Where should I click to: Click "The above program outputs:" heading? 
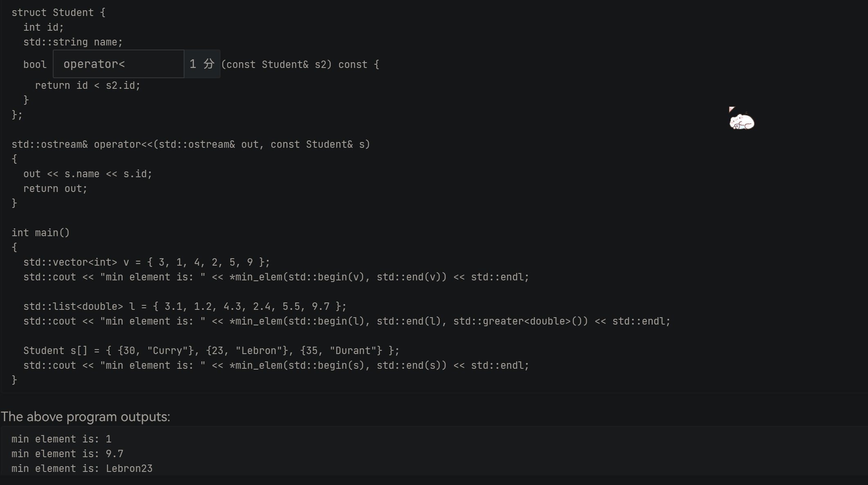point(85,417)
